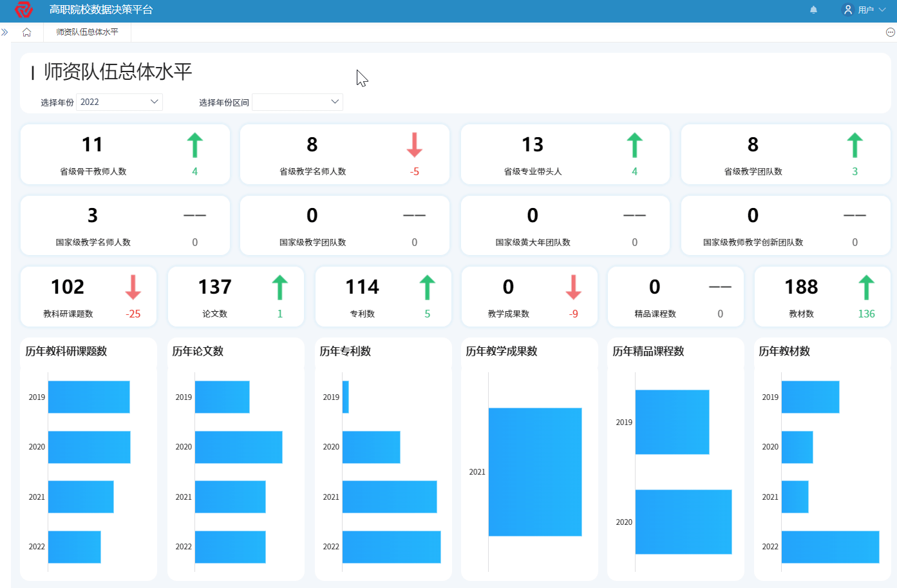Select the 论文数 statistic card
Image resolution: width=897 pixels, height=588 pixels.
click(x=236, y=297)
